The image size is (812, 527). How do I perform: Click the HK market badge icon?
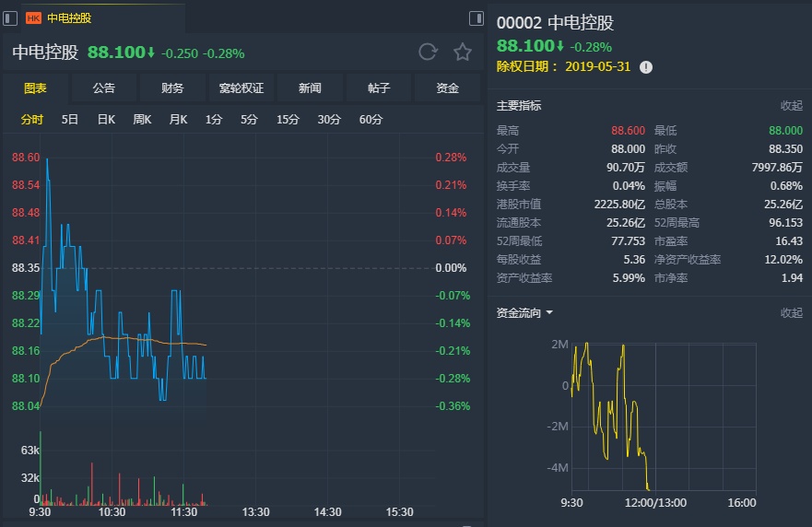pyautogui.click(x=33, y=18)
